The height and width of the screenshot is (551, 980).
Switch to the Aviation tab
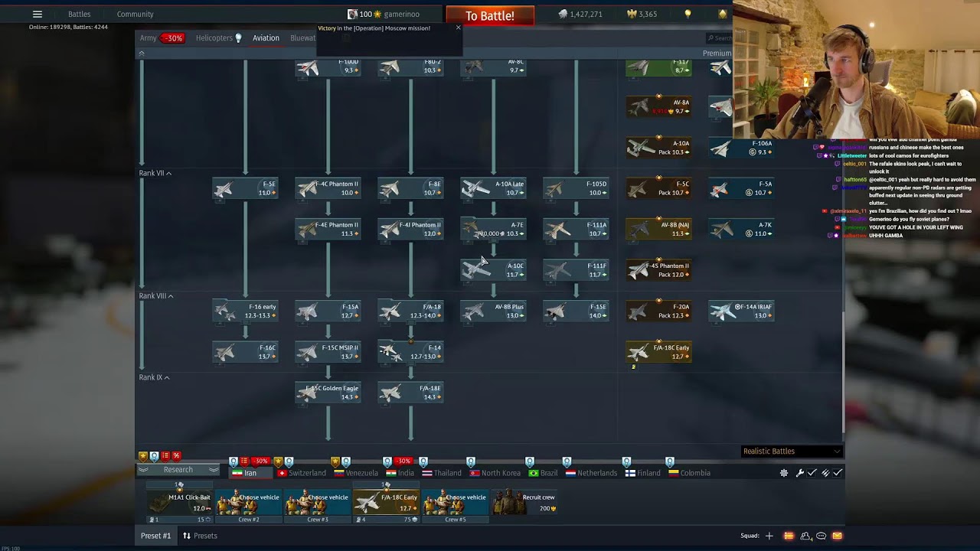266,38
